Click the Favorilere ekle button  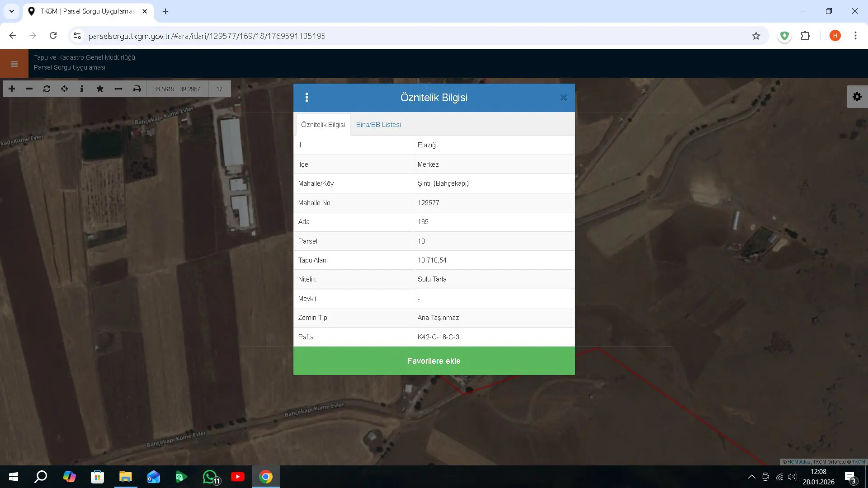(x=434, y=361)
